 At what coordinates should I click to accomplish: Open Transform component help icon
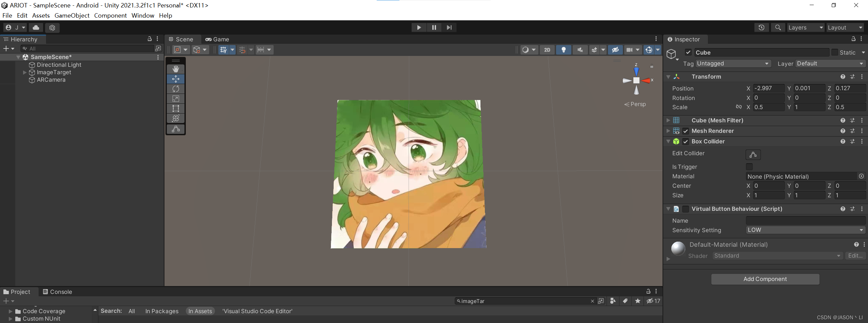click(x=843, y=77)
